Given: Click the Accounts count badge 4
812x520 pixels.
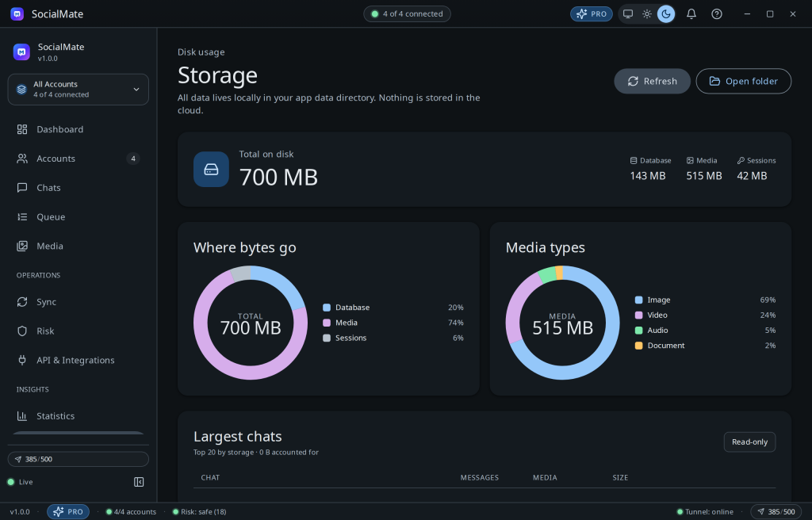Looking at the screenshot, I should tap(133, 159).
